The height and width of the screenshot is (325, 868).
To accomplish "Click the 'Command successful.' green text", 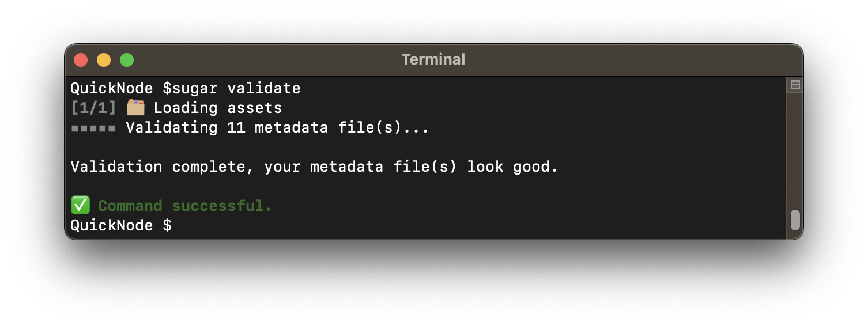I will tap(185, 206).
